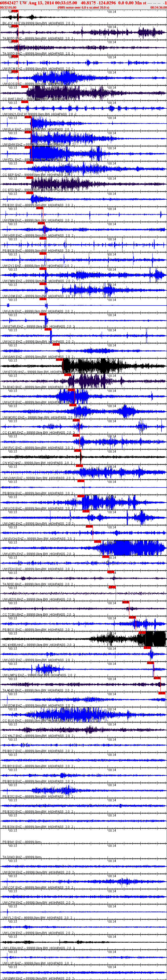This screenshot has width=167, height=980.
Task: Select the red pick marker on the YOZ trace
Action: [77, 450]
